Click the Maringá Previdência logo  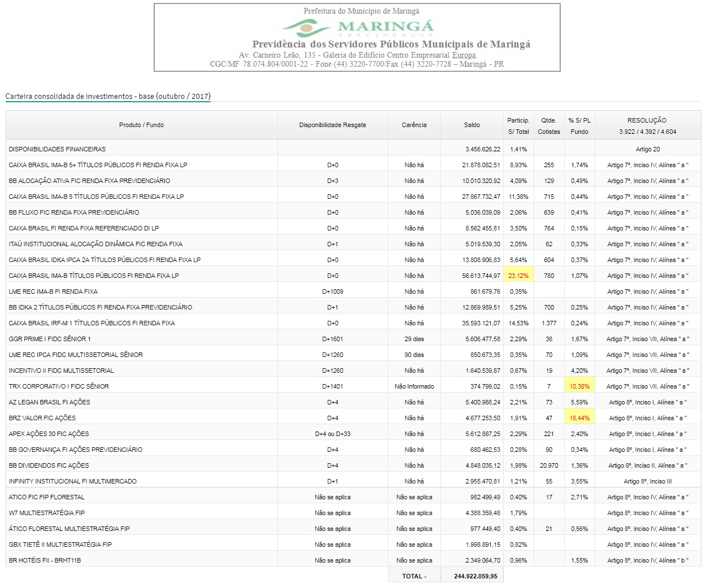pos(358,27)
